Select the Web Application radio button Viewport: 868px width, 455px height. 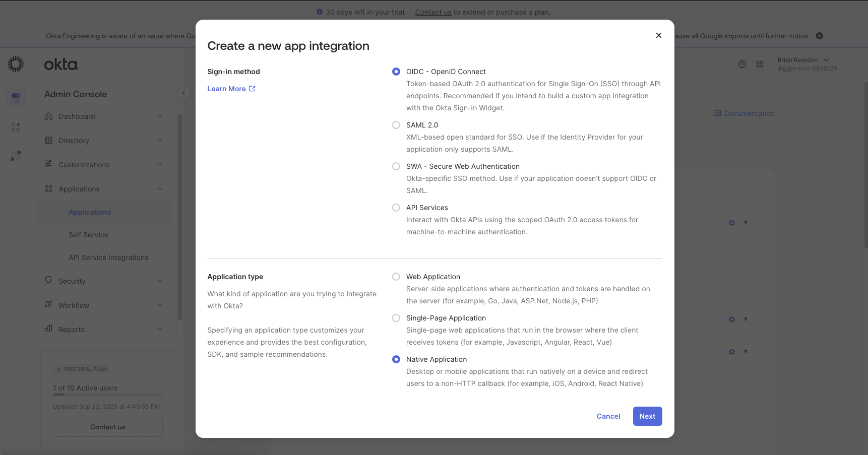pos(396,277)
